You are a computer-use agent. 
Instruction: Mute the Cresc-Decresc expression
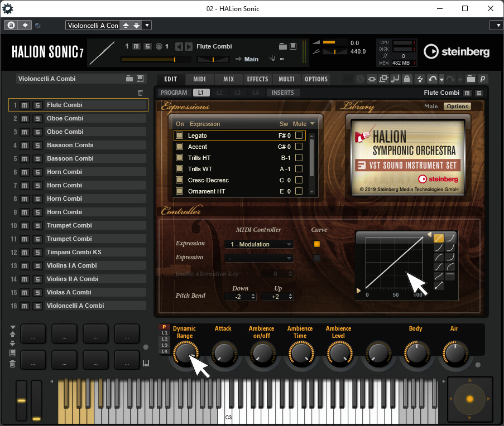click(x=299, y=180)
